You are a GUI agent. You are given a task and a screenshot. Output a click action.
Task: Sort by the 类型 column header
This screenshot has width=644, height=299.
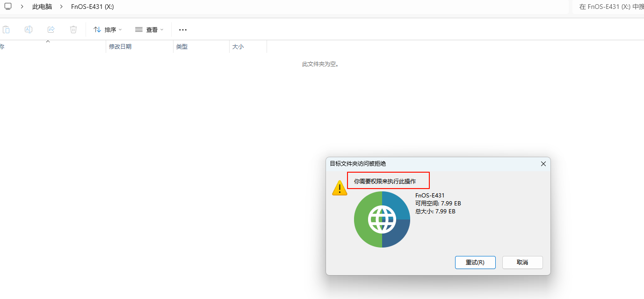pos(201,47)
